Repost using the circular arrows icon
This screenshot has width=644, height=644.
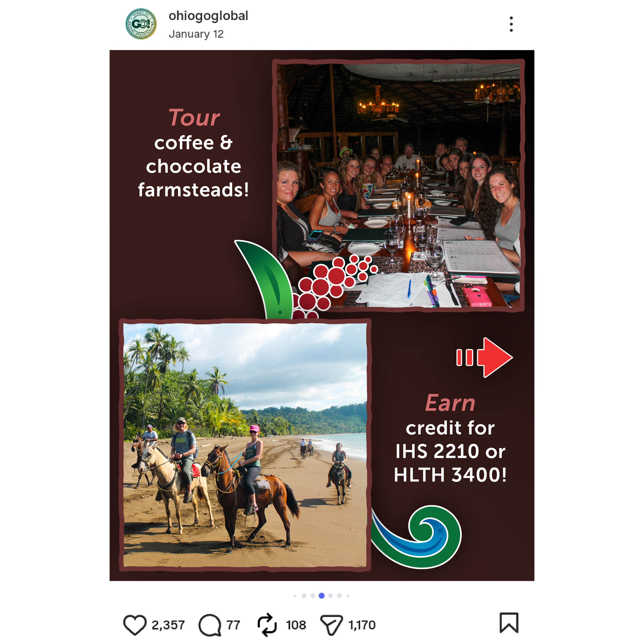[x=267, y=625]
